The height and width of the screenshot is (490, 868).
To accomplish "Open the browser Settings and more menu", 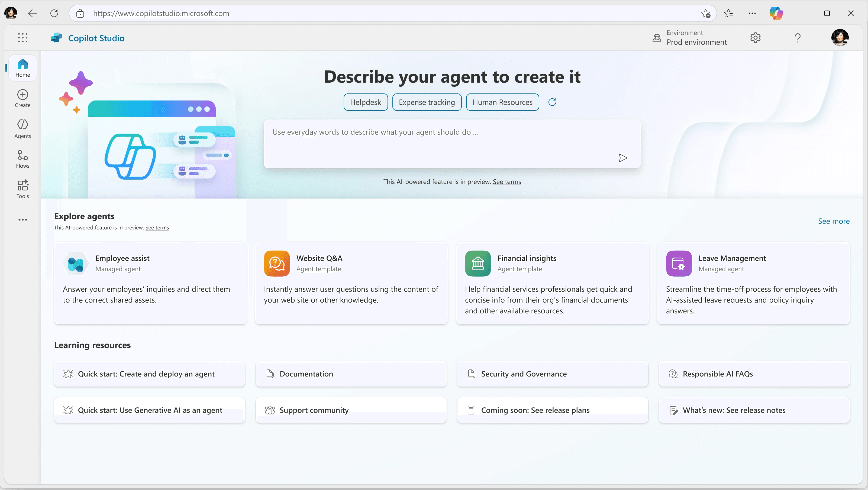I will pos(752,13).
